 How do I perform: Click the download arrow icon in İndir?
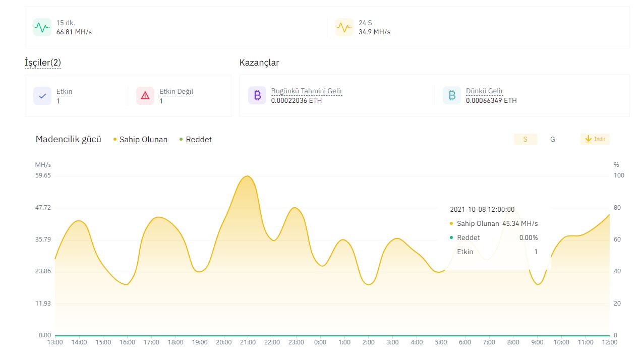point(588,139)
